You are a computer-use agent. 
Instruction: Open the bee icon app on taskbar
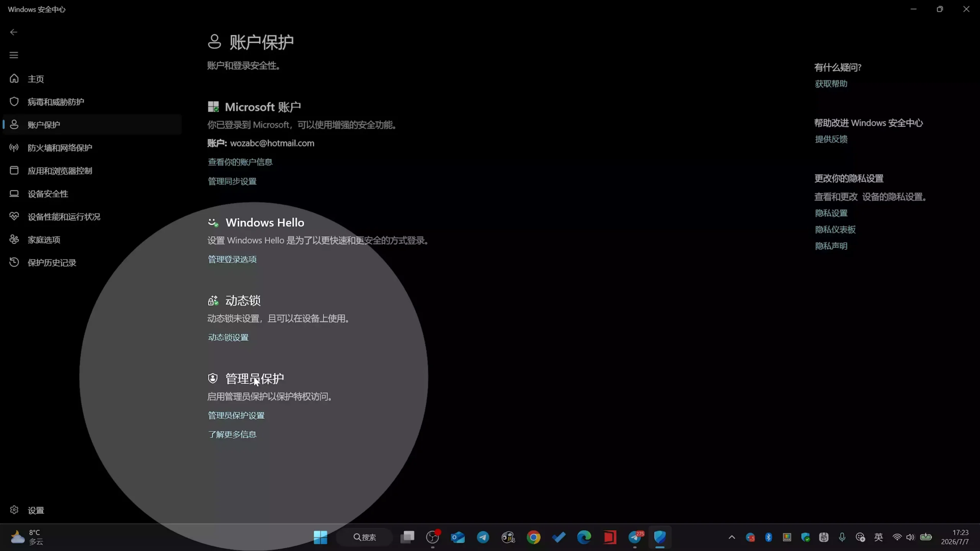pos(508,537)
